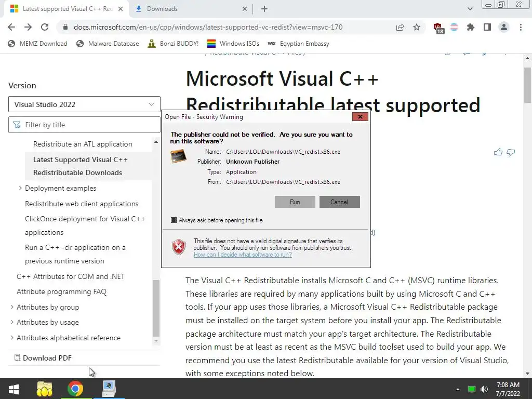
Task: Open Windows Start menu
Action: 14,389
